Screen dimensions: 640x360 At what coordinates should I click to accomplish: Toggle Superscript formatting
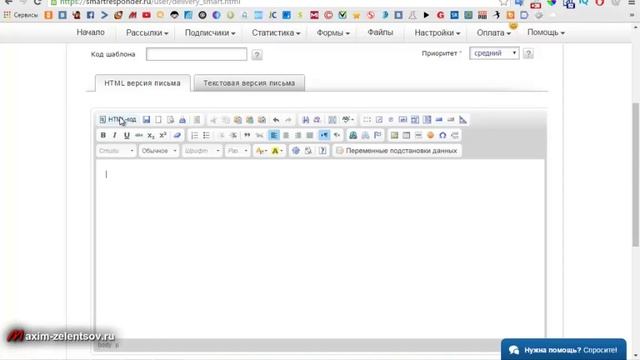click(163, 135)
